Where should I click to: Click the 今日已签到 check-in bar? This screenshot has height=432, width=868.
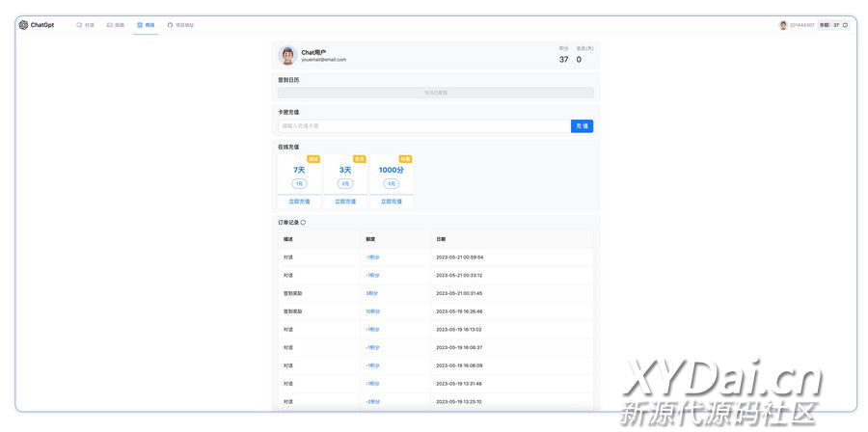[x=435, y=93]
